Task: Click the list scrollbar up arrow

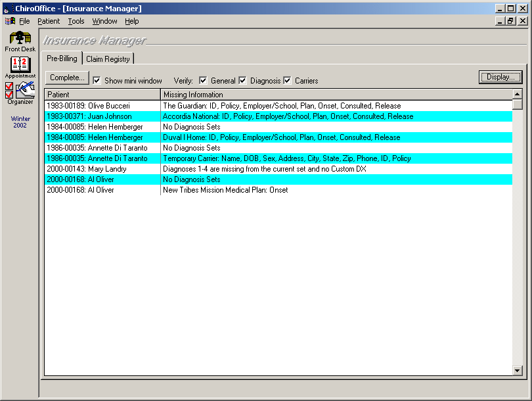Action: pos(517,94)
